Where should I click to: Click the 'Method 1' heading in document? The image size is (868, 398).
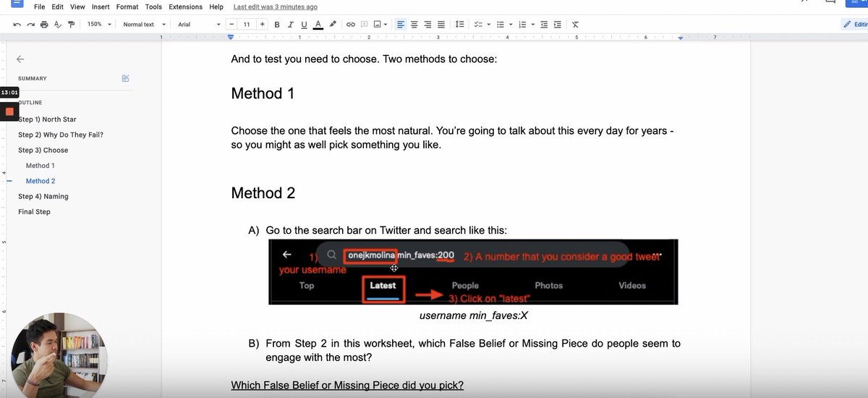click(x=263, y=93)
